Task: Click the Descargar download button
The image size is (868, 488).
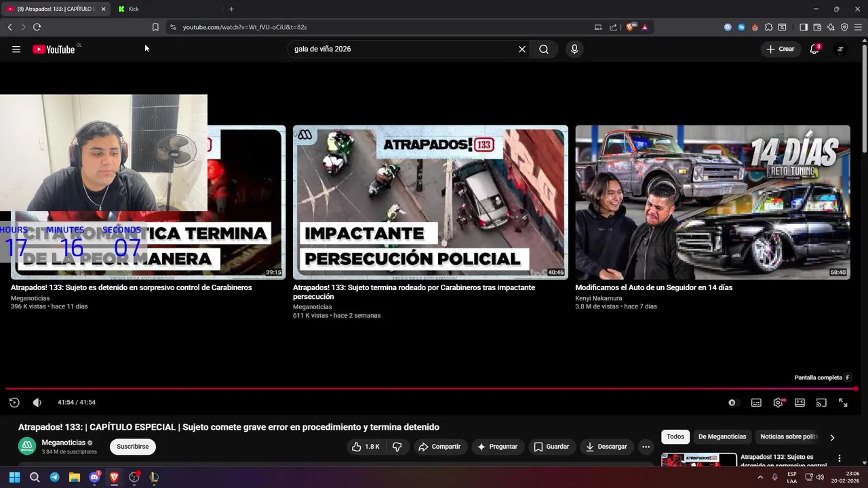Action: click(x=606, y=447)
